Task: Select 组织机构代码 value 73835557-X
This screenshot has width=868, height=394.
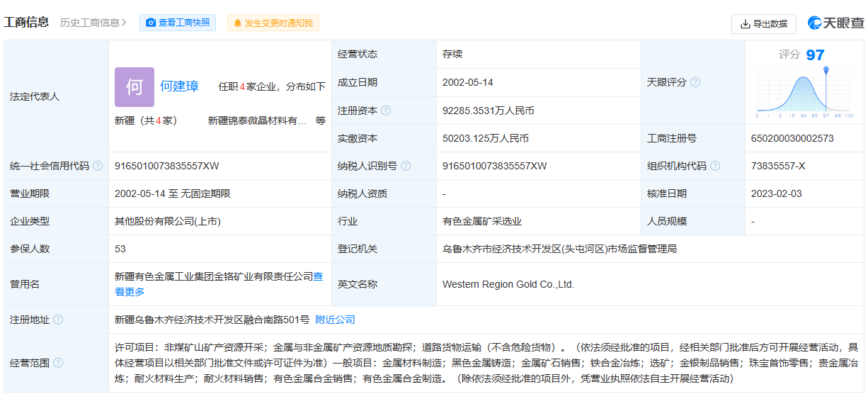Action: click(778, 166)
